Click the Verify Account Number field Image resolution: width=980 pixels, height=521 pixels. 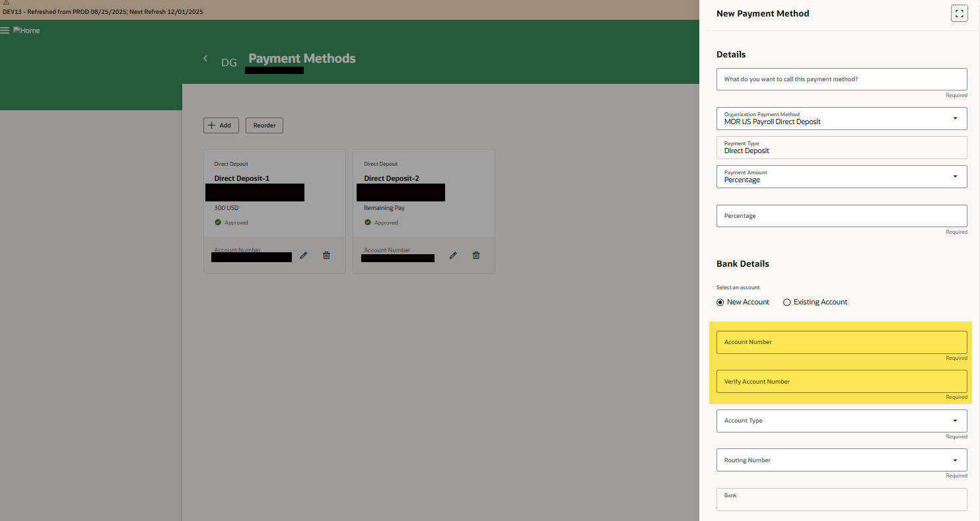click(x=841, y=382)
